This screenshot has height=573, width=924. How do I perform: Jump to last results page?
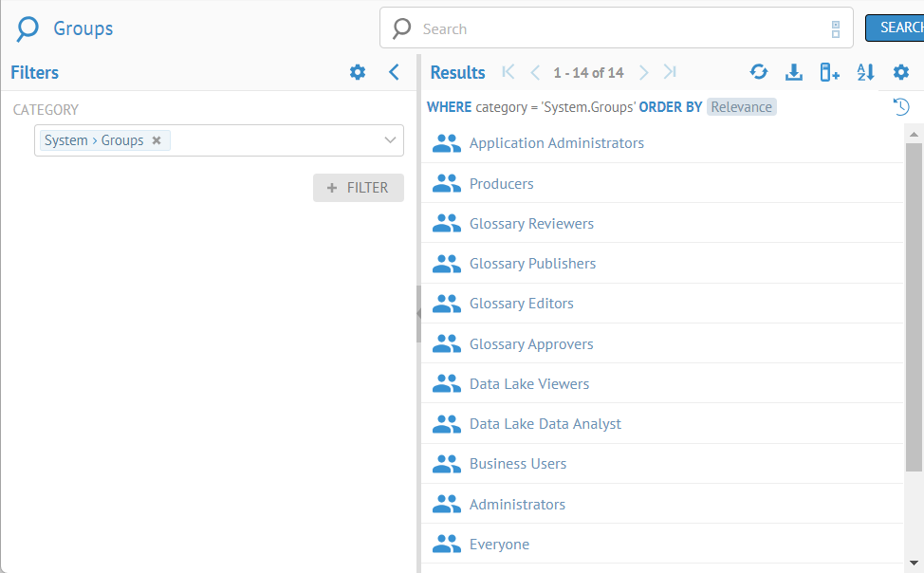(x=671, y=72)
